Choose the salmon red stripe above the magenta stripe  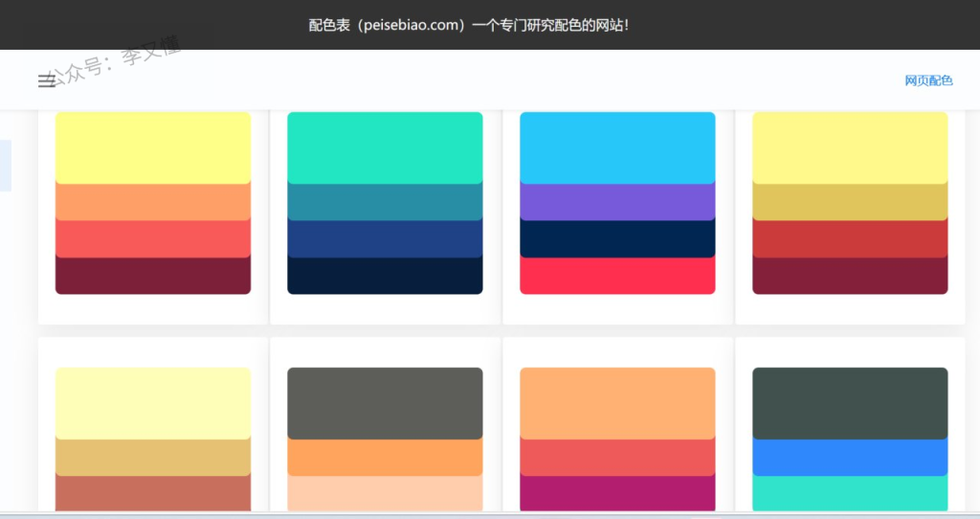pyautogui.click(x=617, y=458)
